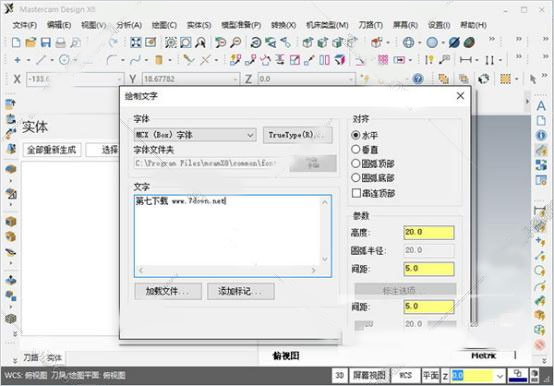Open the Z coordinate dropdown
The height and width of the screenshot is (386, 554).
tap(351, 79)
